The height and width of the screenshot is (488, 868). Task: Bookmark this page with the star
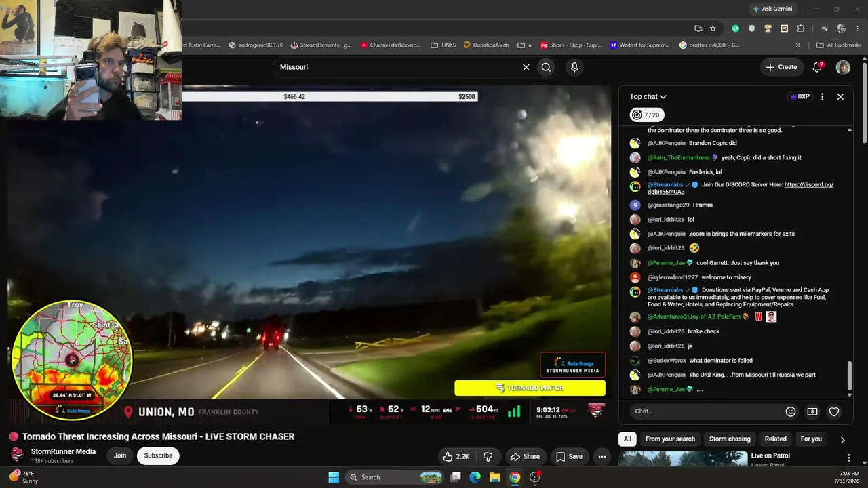pyautogui.click(x=713, y=28)
